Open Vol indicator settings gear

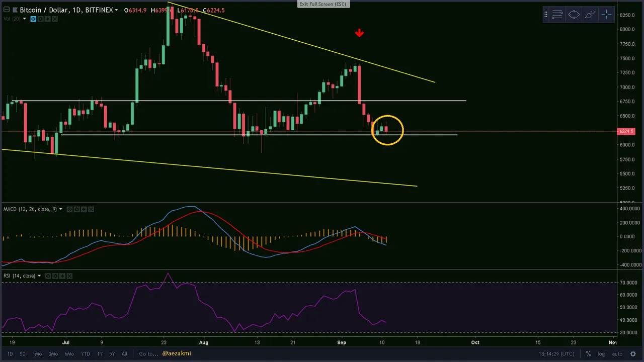41,19
